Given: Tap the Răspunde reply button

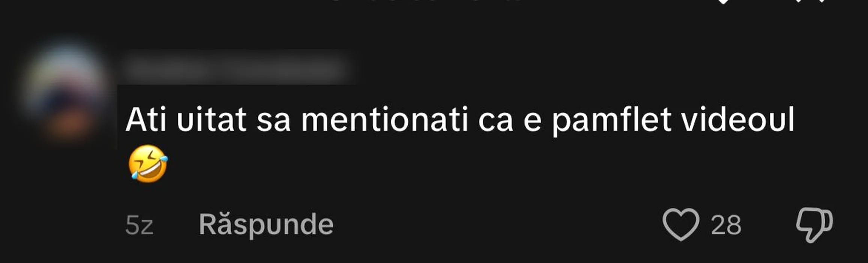Looking at the screenshot, I should (266, 225).
